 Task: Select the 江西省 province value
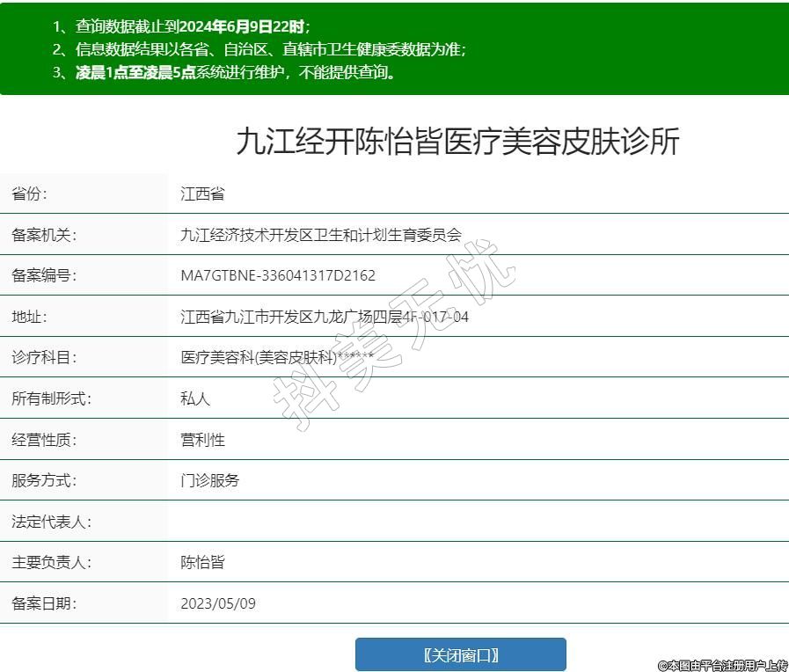point(202,194)
